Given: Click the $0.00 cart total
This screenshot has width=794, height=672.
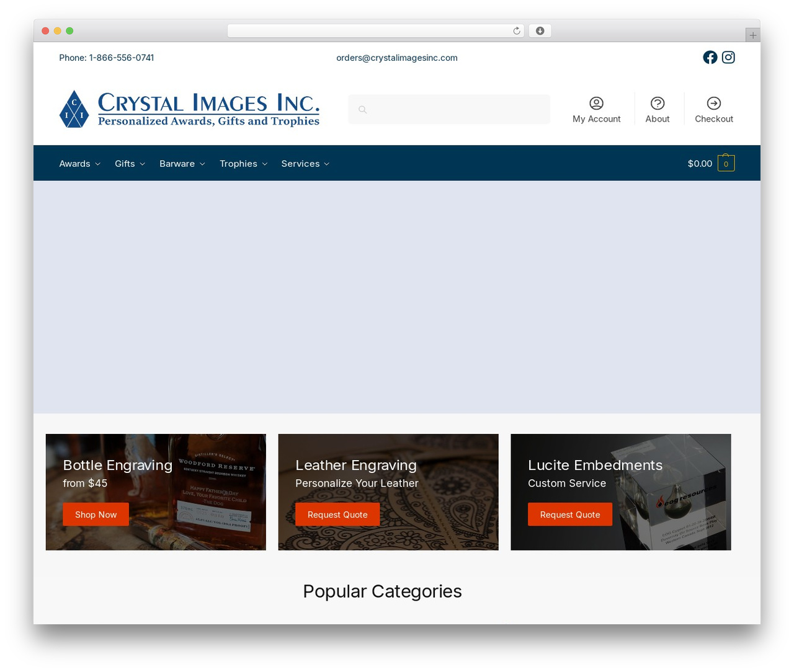Looking at the screenshot, I should pos(700,164).
